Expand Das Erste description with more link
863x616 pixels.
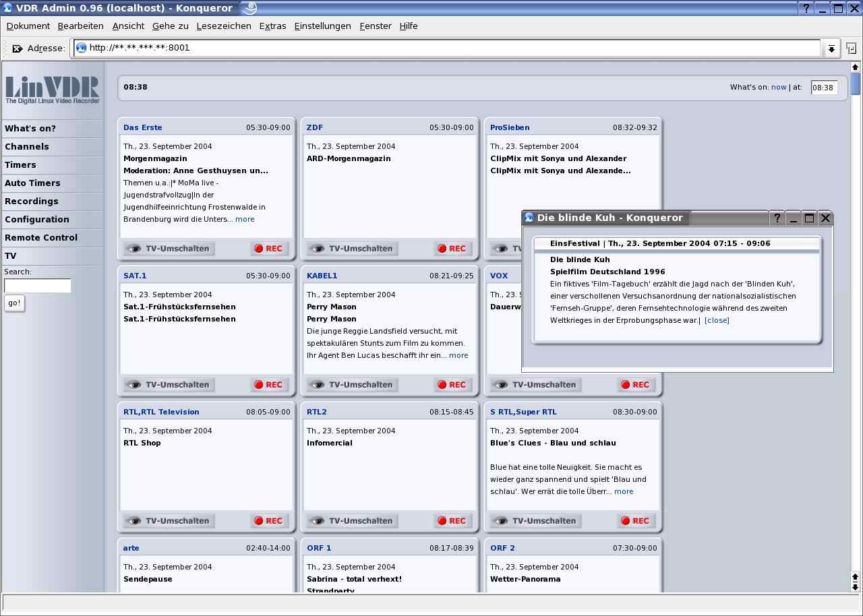[245, 219]
